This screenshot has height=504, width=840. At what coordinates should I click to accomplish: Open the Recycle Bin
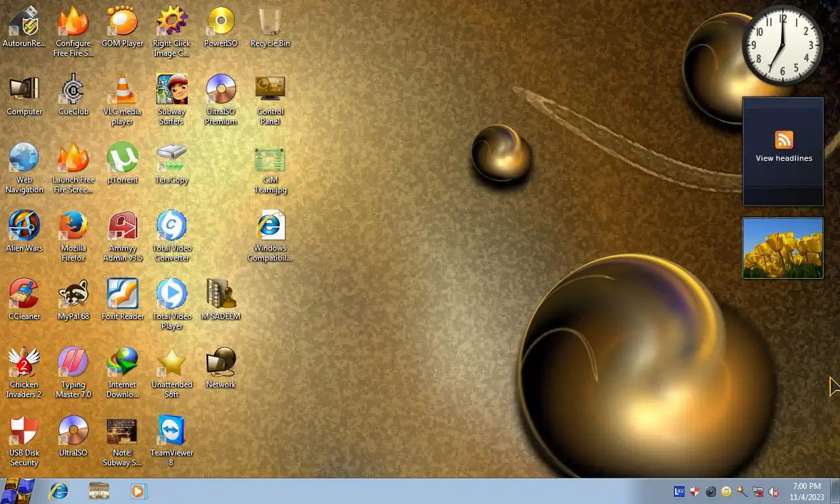tap(270, 27)
